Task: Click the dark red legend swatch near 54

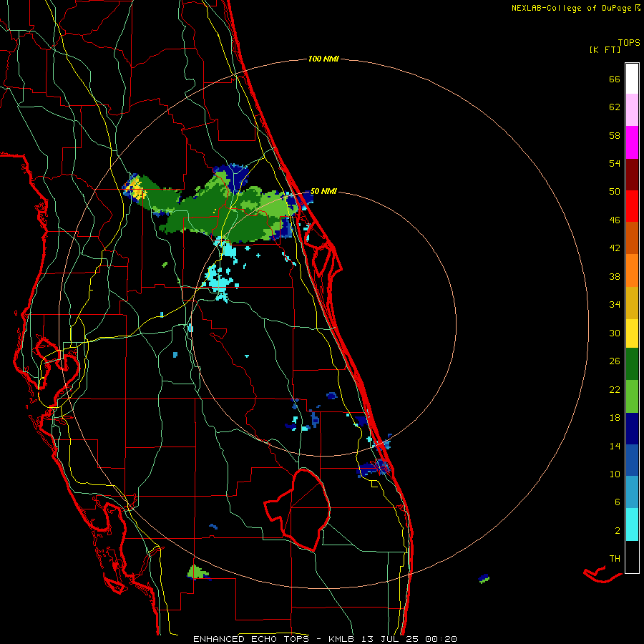Action: (632, 174)
